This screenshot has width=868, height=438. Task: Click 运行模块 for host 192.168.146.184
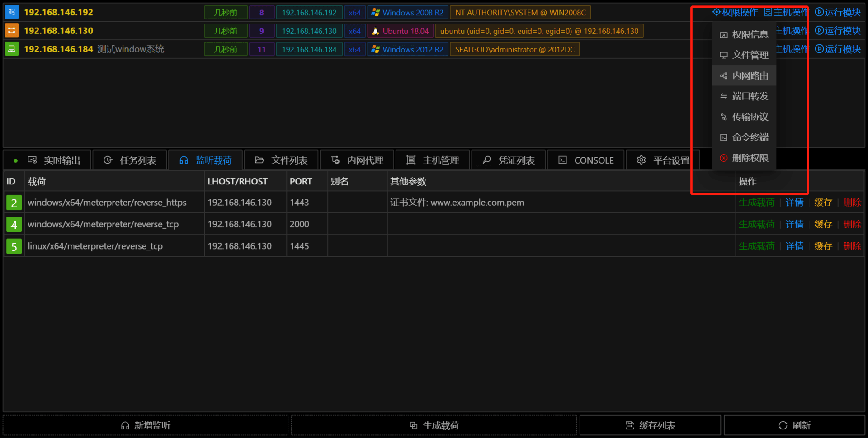(x=838, y=49)
